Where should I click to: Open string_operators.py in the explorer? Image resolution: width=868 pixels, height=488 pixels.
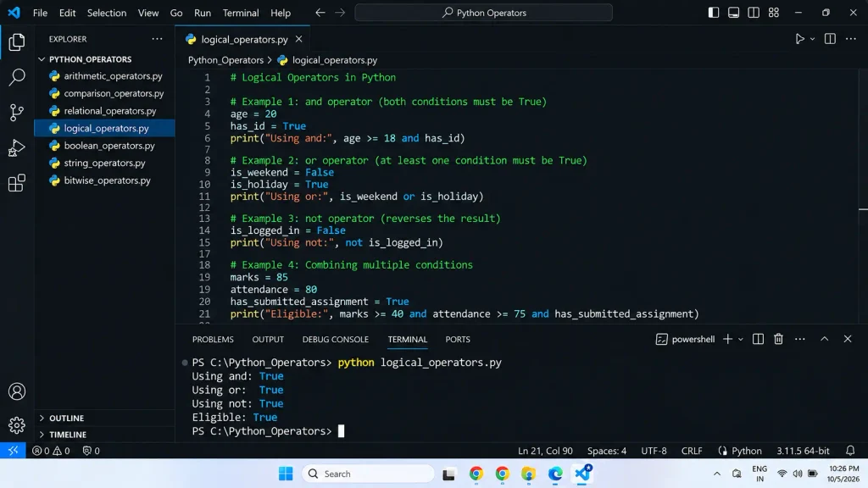(x=104, y=163)
